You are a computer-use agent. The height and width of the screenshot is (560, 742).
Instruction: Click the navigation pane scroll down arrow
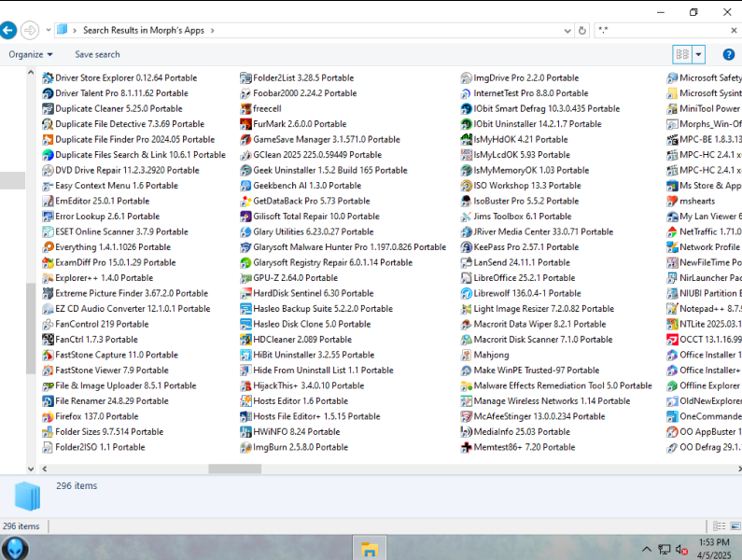[x=31, y=469]
